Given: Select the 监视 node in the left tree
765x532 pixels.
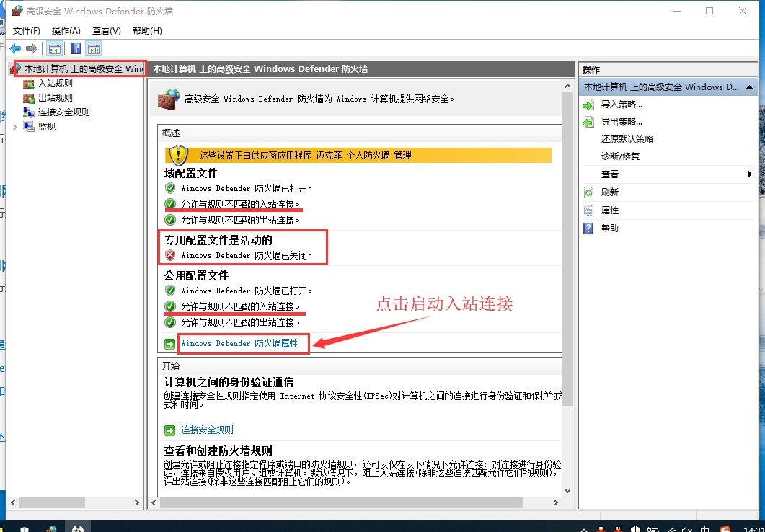Looking at the screenshot, I should tap(47, 127).
